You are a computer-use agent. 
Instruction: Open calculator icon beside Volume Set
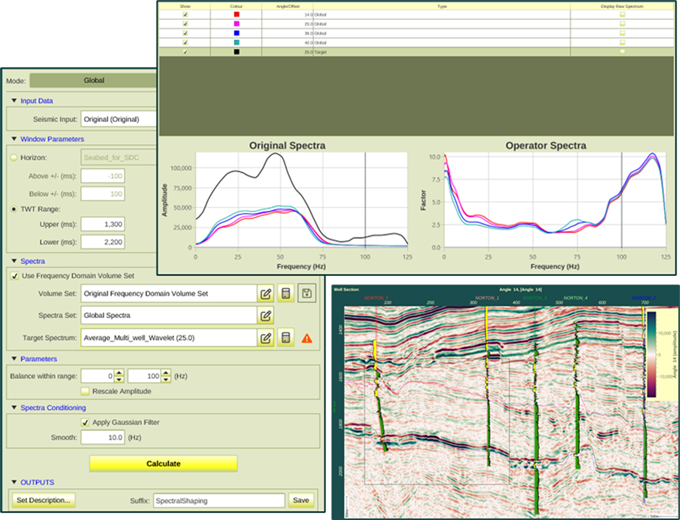coord(286,294)
